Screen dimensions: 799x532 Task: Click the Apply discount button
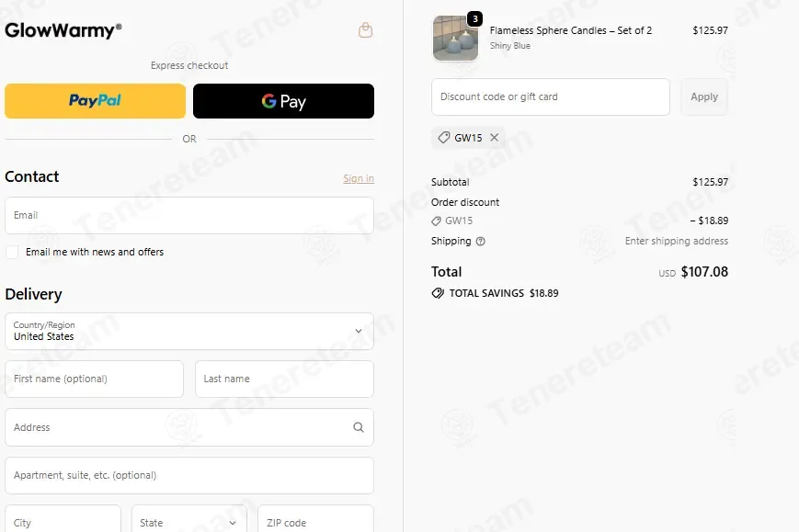tap(704, 96)
